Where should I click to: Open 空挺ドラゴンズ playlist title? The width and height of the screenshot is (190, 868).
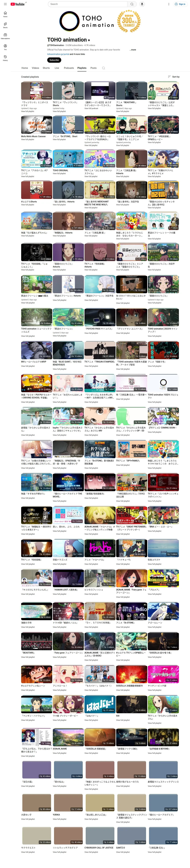[60, 560]
